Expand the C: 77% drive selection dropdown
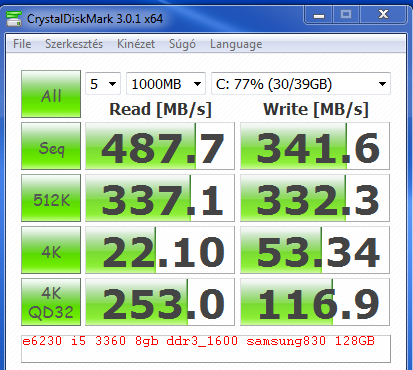 pos(301,84)
